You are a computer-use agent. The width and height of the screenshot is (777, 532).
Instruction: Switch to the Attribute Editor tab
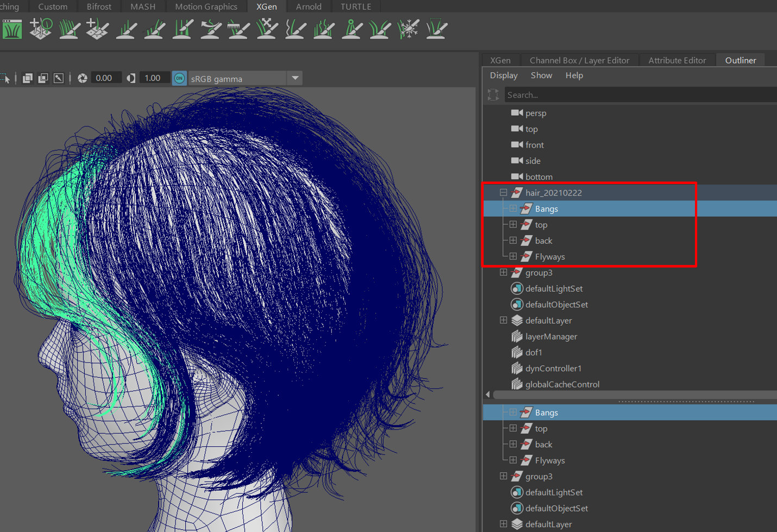(678, 60)
